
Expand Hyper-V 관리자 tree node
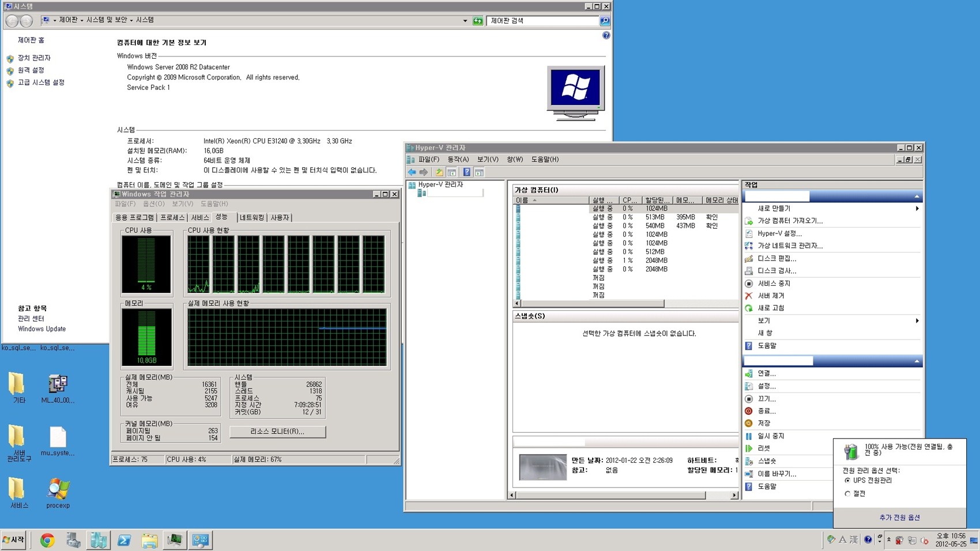[440, 184]
